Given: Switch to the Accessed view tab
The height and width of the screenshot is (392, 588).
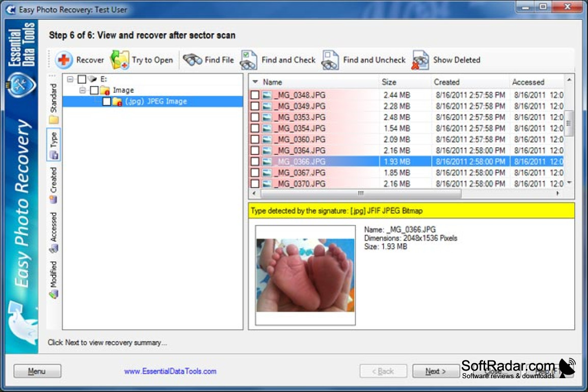Looking at the screenshot, I should tap(54, 232).
